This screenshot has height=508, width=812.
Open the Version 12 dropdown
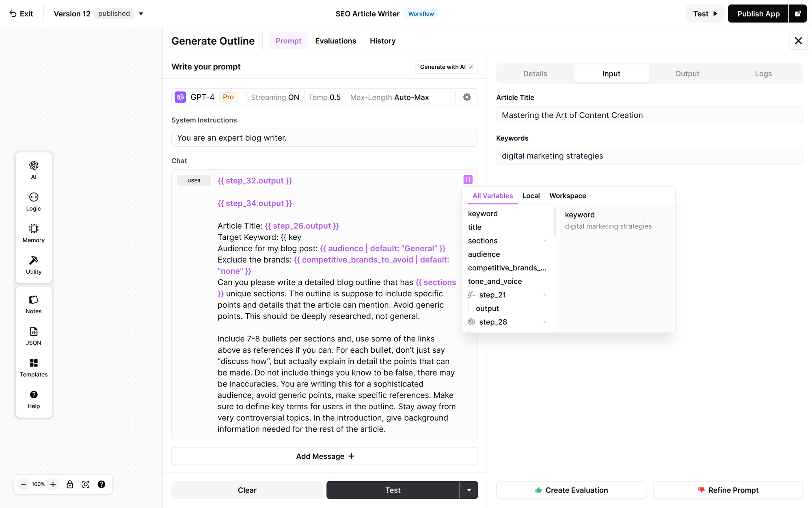click(140, 13)
